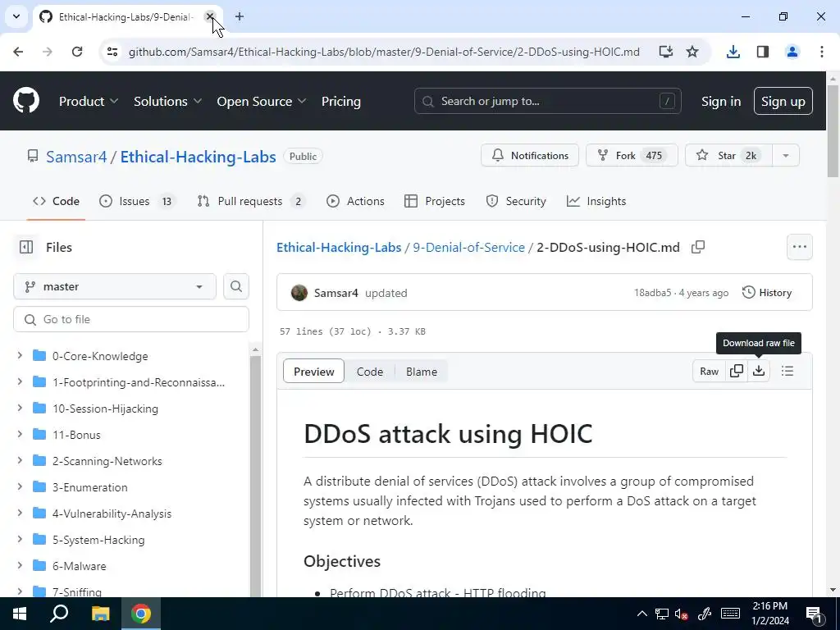Click the Samsar4 avatar image
Image resolution: width=840 pixels, height=630 pixels.
click(x=299, y=293)
